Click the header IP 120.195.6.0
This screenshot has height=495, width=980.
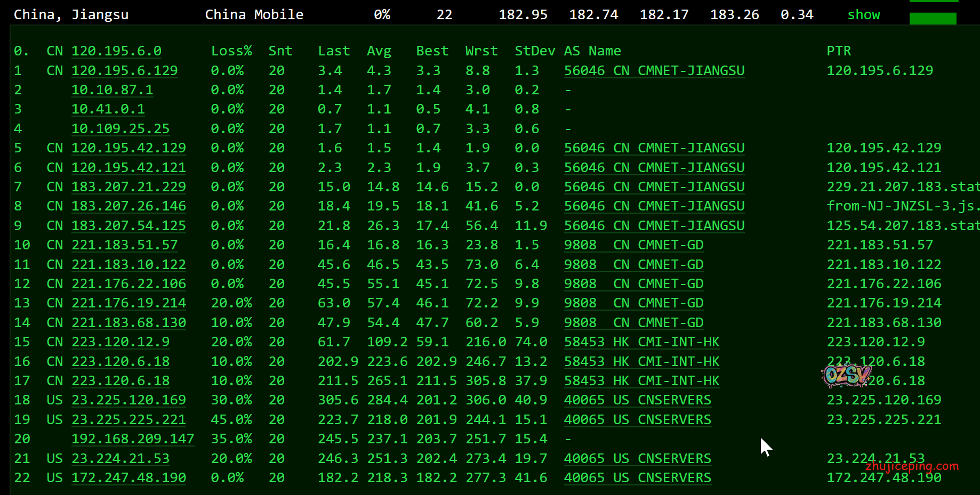pyautogui.click(x=116, y=51)
